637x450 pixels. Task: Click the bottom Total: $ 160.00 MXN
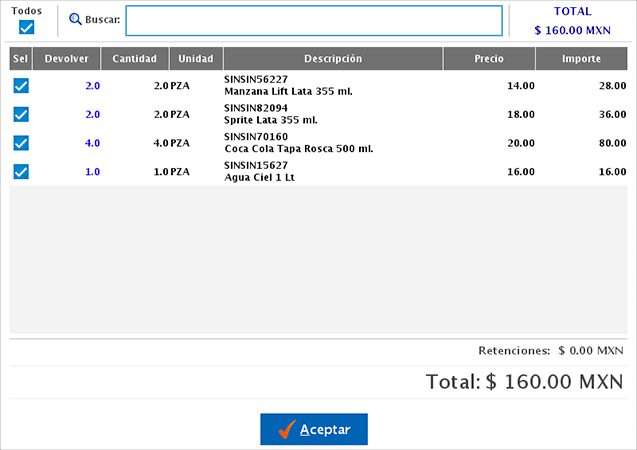pos(524,382)
